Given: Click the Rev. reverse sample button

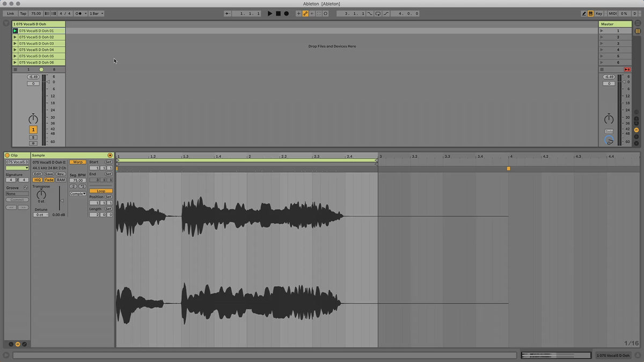Looking at the screenshot, I should click(61, 174).
